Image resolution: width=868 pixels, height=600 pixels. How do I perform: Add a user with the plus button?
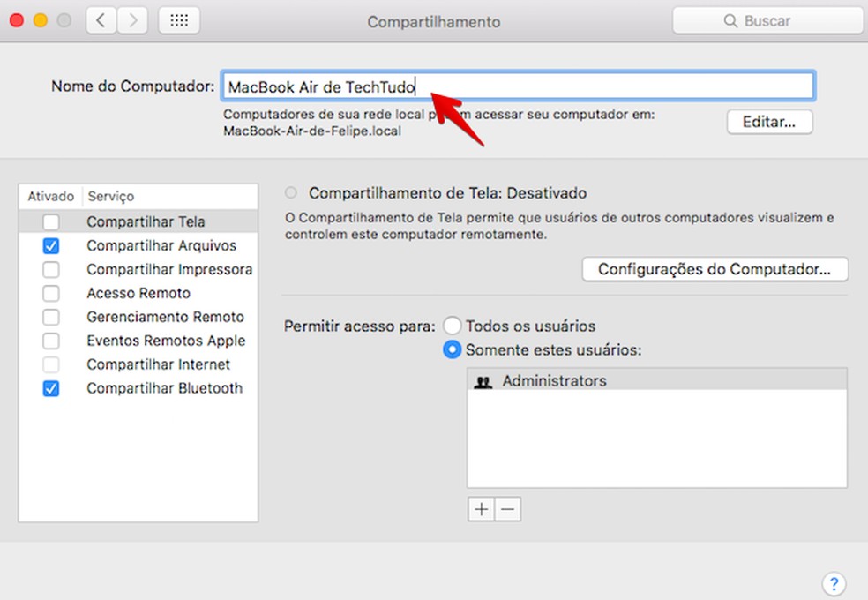click(481, 509)
